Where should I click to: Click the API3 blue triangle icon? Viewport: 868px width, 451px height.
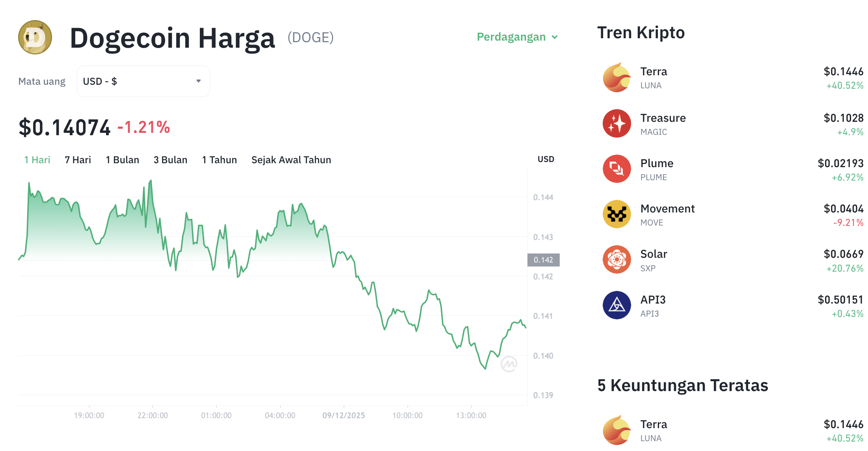click(617, 305)
